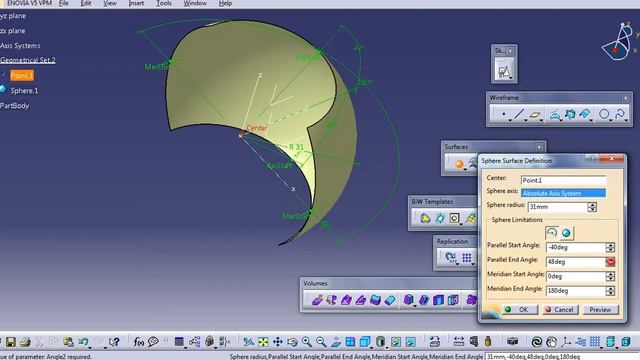Viewport: 640px width, 360px height.
Task: Click the Rotate view icon
Action: 292,342
